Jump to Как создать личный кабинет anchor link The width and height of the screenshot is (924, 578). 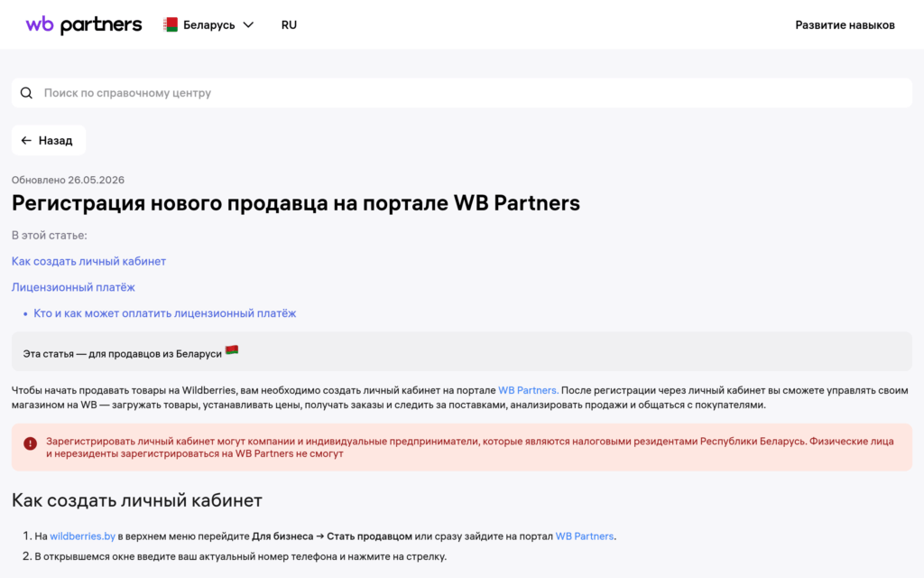[x=88, y=261]
